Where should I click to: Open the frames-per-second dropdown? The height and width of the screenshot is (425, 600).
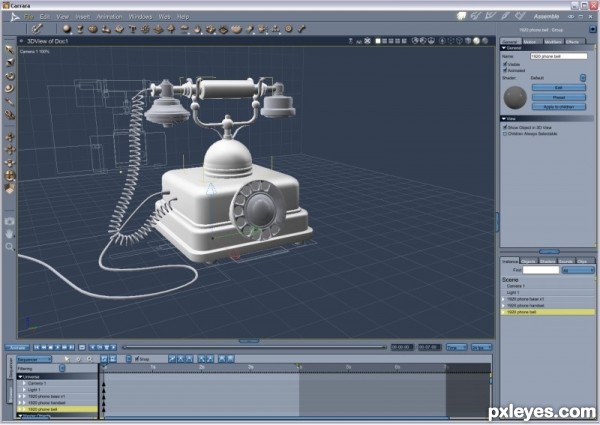click(x=481, y=347)
